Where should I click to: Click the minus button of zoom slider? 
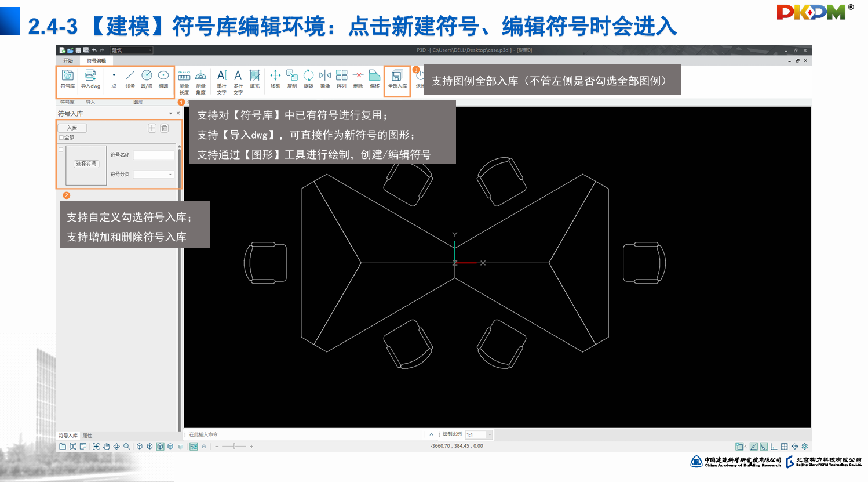click(x=217, y=447)
